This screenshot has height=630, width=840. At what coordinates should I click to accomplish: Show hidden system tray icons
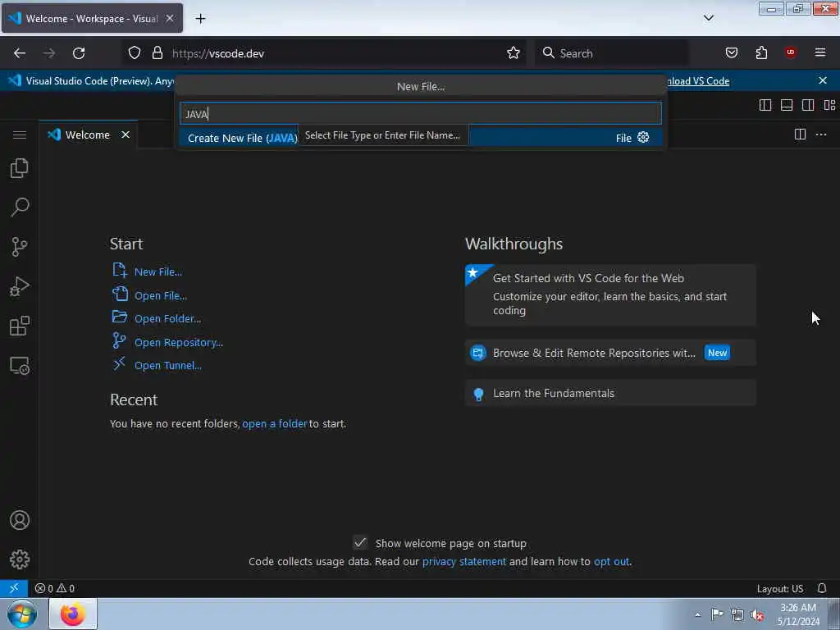697,614
